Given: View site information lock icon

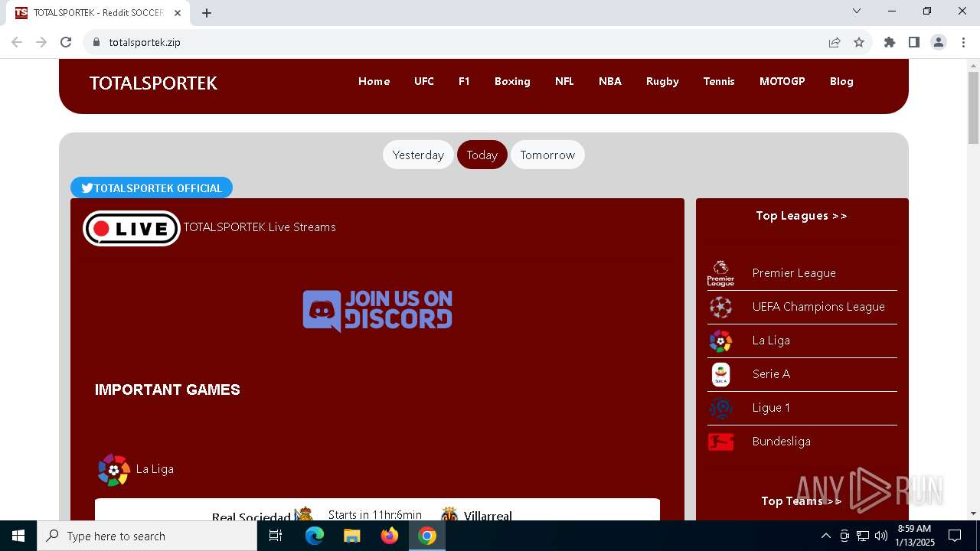Looking at the screenshot, I should pyautogui.click(x=96, y=42).
